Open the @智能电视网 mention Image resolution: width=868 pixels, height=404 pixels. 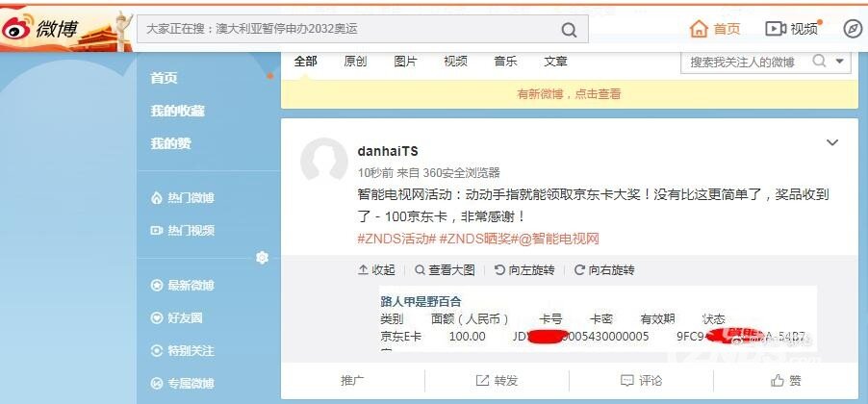(x=558, y=240)
